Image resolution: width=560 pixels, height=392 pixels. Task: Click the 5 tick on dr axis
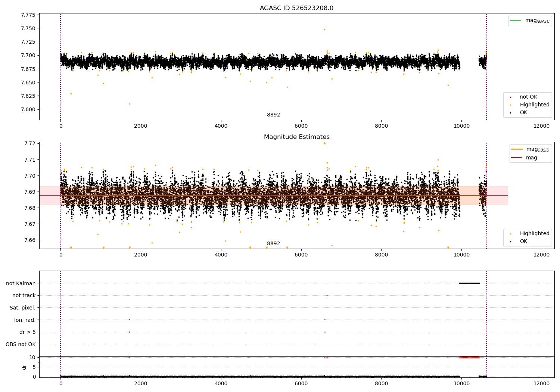34,367
